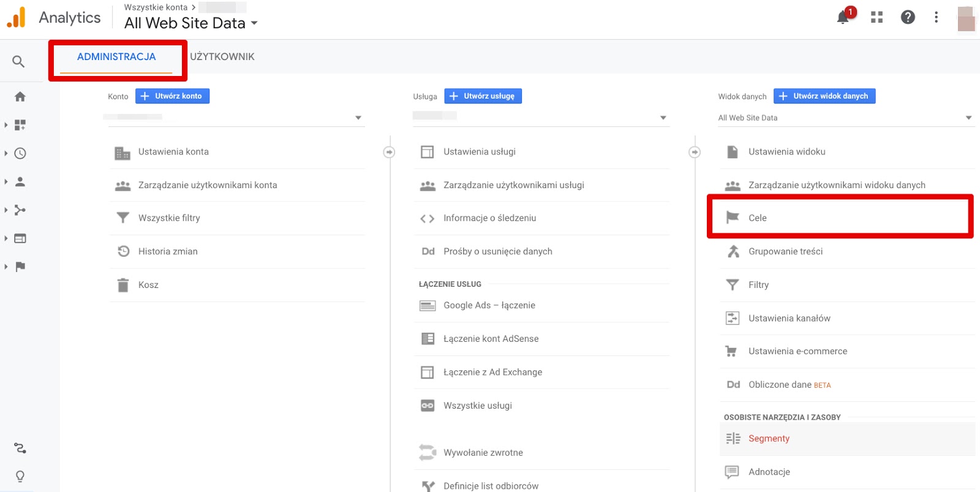Open Acquisition arrows icon in sidebar
Screen dimensions: 980x492
pyautogui.click(x=20, y=210)
